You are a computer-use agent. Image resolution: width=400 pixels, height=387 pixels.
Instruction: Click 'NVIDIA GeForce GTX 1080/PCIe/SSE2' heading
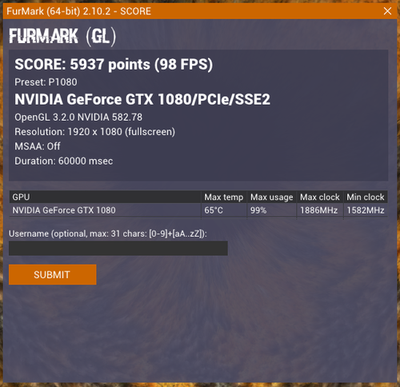click(x=142, y=99)
